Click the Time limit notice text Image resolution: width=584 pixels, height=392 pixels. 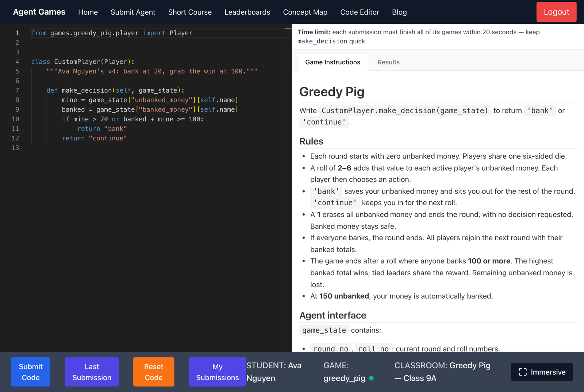[419, 36]
